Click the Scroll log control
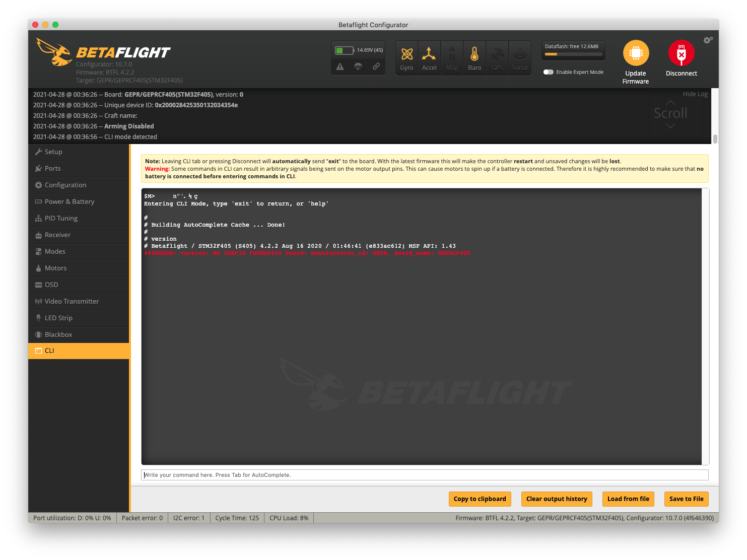Viewport: 747px width, 560px height. pyautogui.click(x=670, y=114)
